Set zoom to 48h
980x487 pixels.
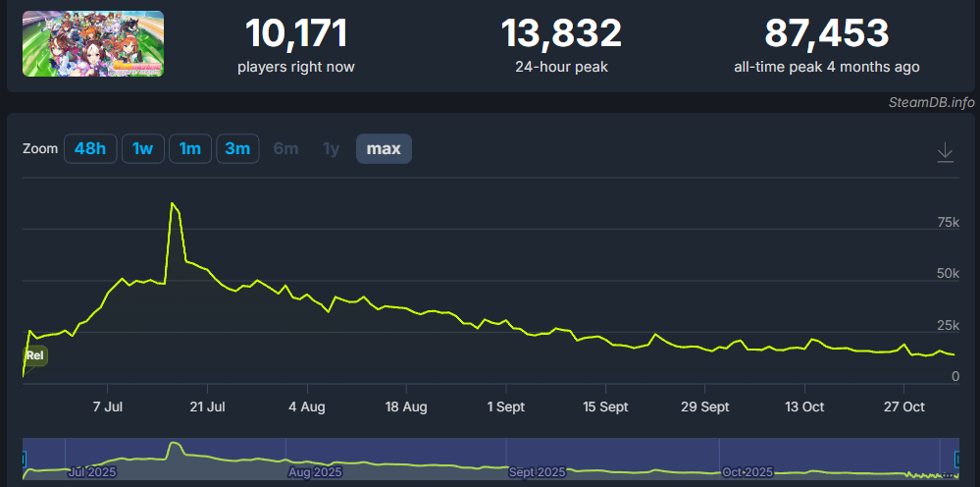pos(90,149)
